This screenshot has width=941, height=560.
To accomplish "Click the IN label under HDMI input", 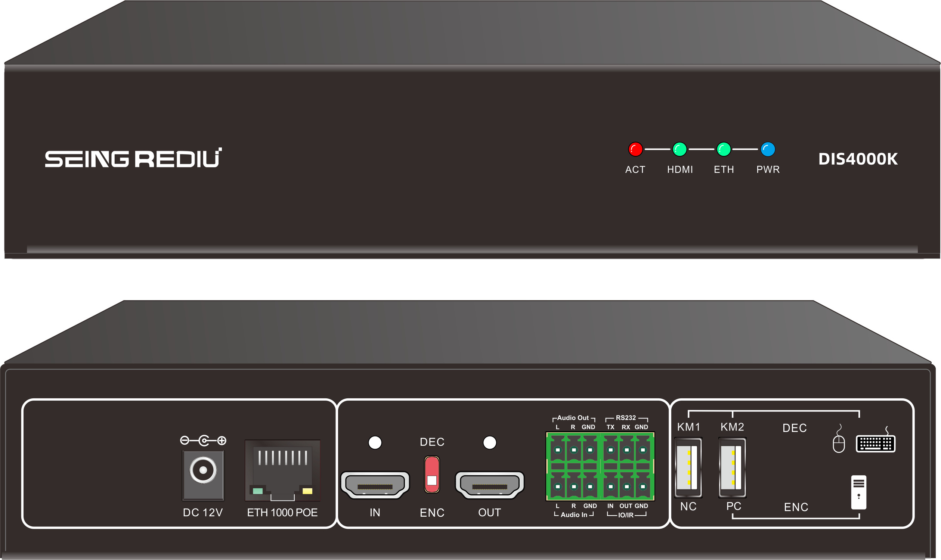I will (375, 513).
